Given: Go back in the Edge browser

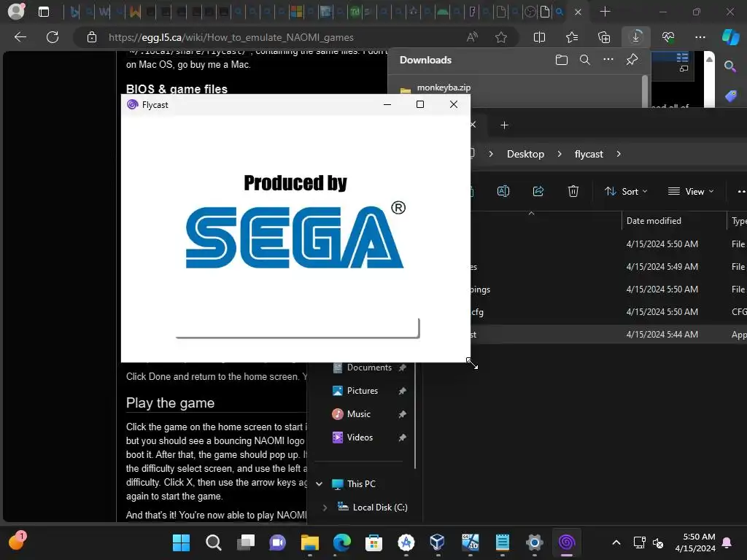Looking at the screenshot, I should tap(20, 37).
